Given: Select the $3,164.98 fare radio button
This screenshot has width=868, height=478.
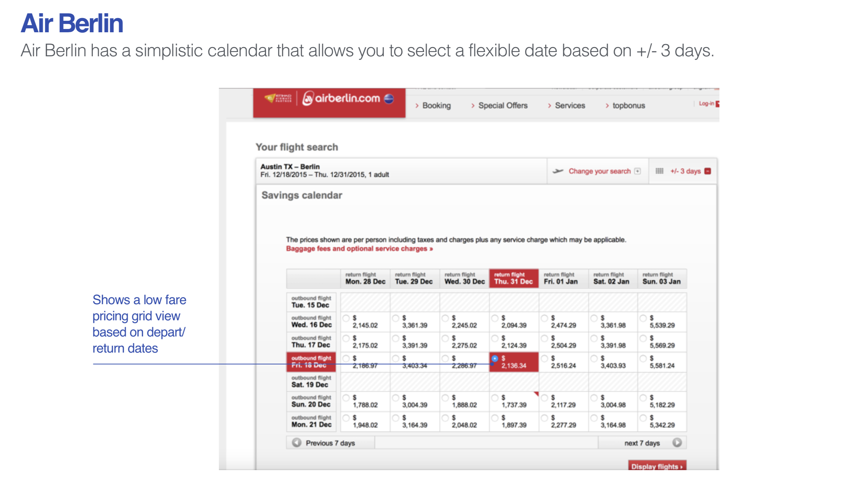Looking at the screenshot, I should (x=594, y=418).
